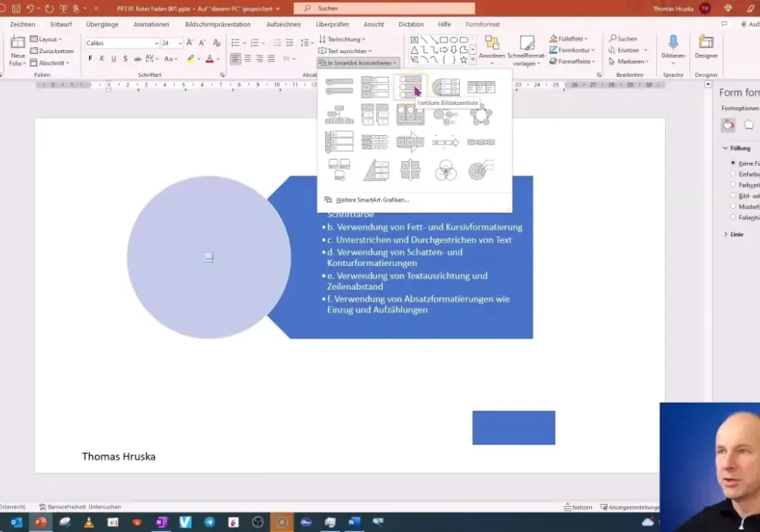Switch to the Bildschirmpräsentation tab
Image resolution: width=760 pixels, height=532 pixels.
(217, 24)
